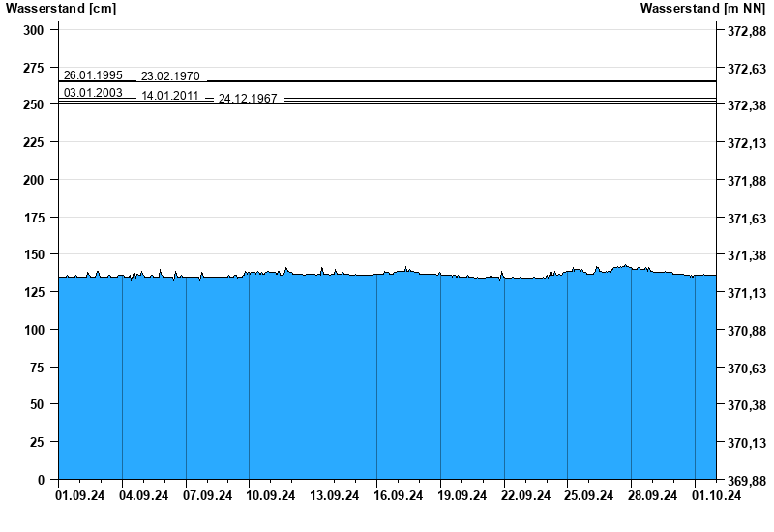Select the 14.01.2011 high-water label
Image resolution: width=774 pixels, height=532 pixels.
point(170,95)
